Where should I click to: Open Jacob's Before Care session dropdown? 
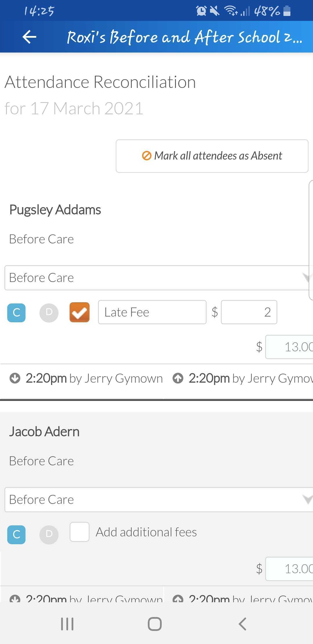159,500
